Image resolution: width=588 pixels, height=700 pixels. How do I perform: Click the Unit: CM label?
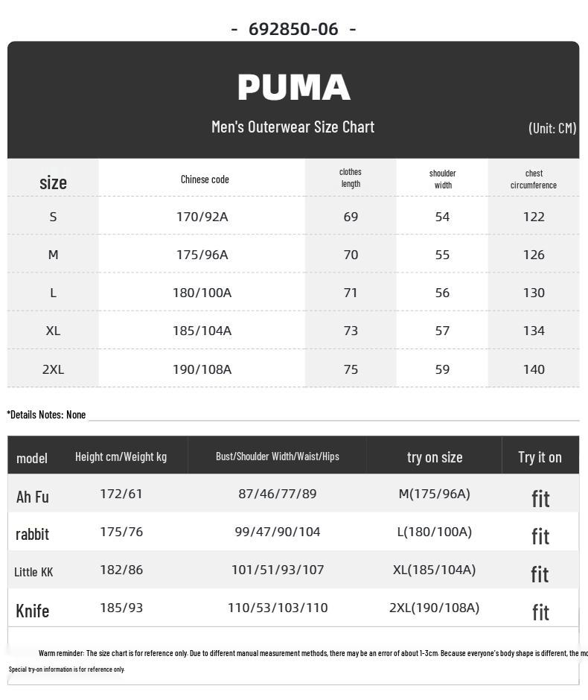[552, 128]
